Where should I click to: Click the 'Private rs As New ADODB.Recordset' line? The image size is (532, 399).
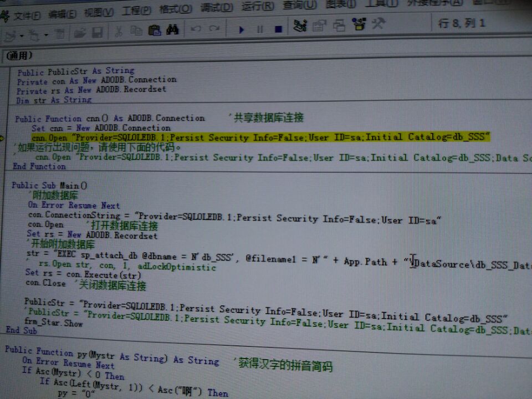[x=91, y=90]
